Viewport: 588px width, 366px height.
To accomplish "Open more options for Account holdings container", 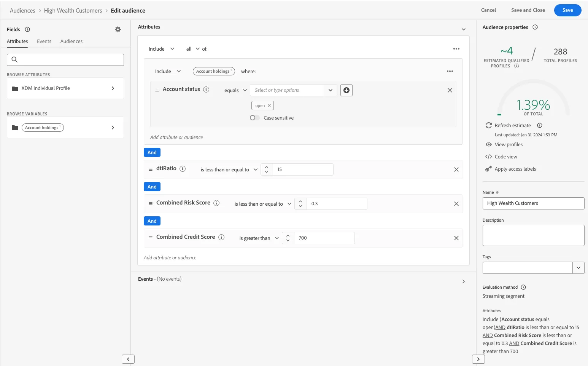I will 450,71.
